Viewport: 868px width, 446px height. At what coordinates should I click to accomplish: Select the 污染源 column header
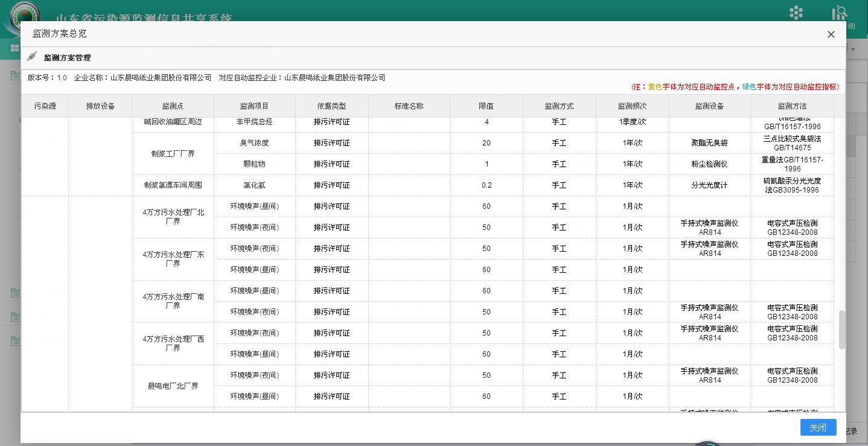click(45, 106)
